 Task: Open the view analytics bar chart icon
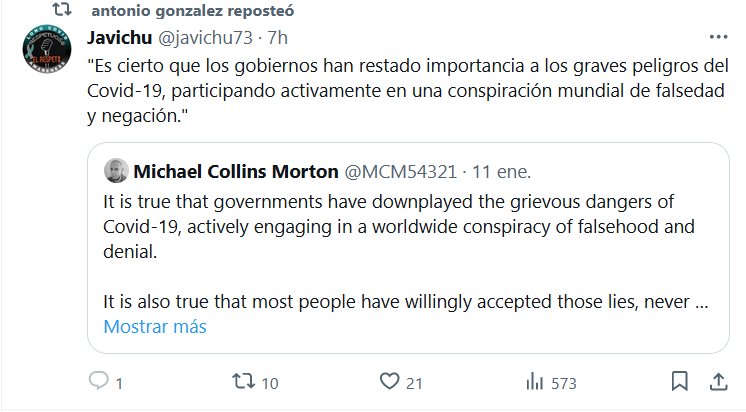(536, 383)
